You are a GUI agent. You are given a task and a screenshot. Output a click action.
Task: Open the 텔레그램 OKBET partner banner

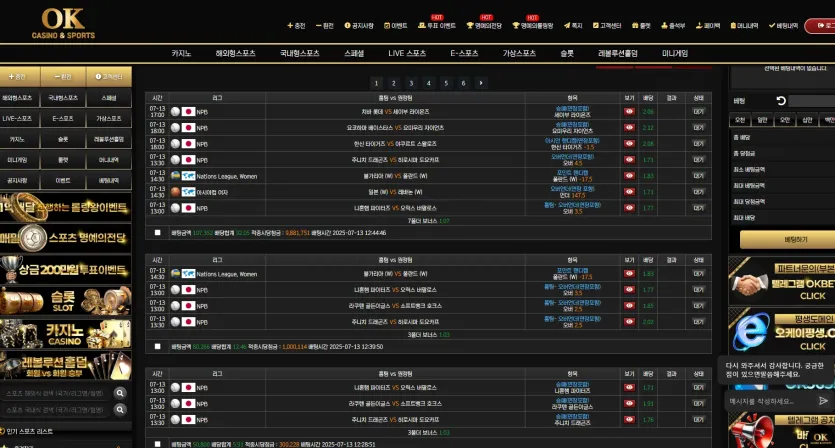pos(782,280)
